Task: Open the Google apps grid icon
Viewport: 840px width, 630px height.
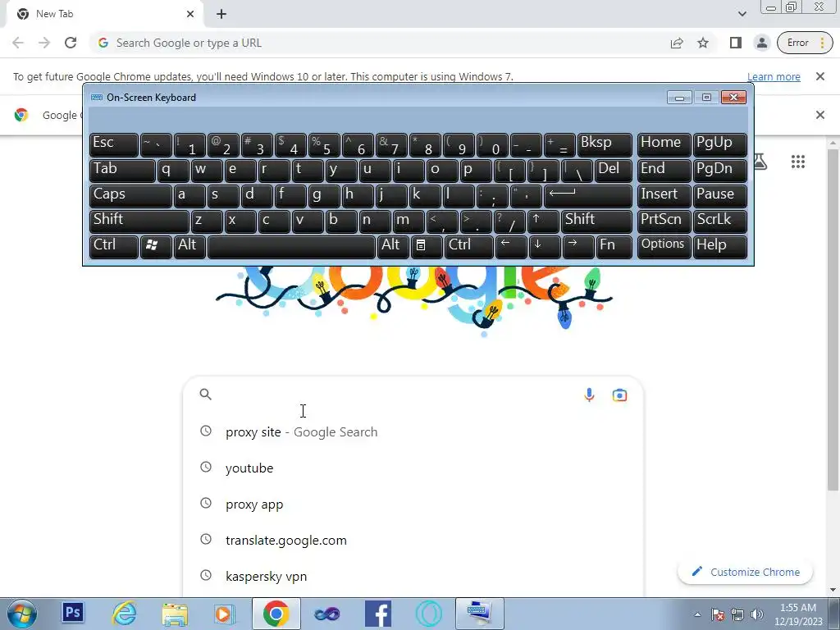Action: point(797,162)
